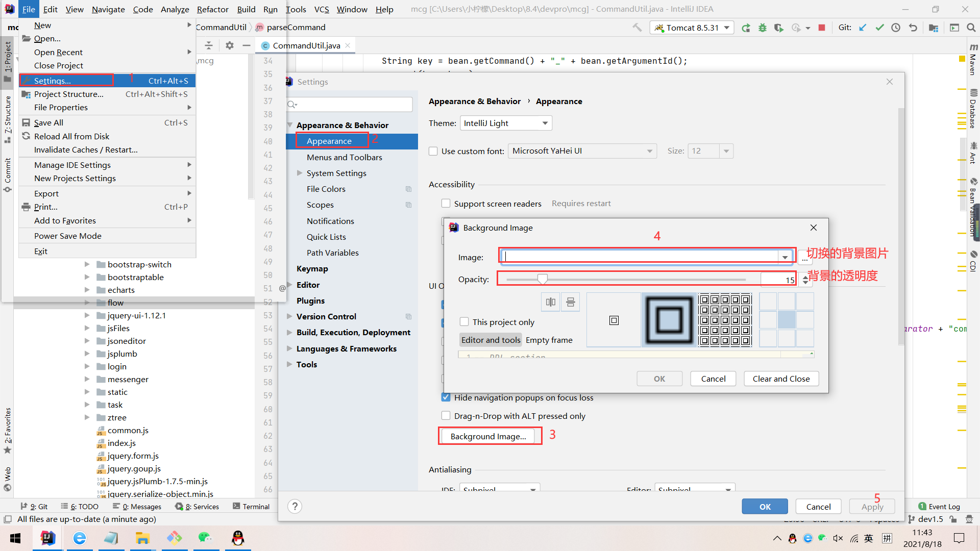
Task: Click the Search Everywhere magnifier icon
Action: click(971, 28)
